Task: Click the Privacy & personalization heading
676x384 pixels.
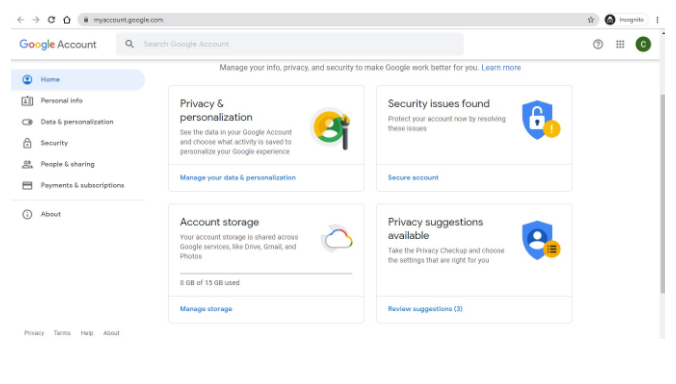Action: 216,110
